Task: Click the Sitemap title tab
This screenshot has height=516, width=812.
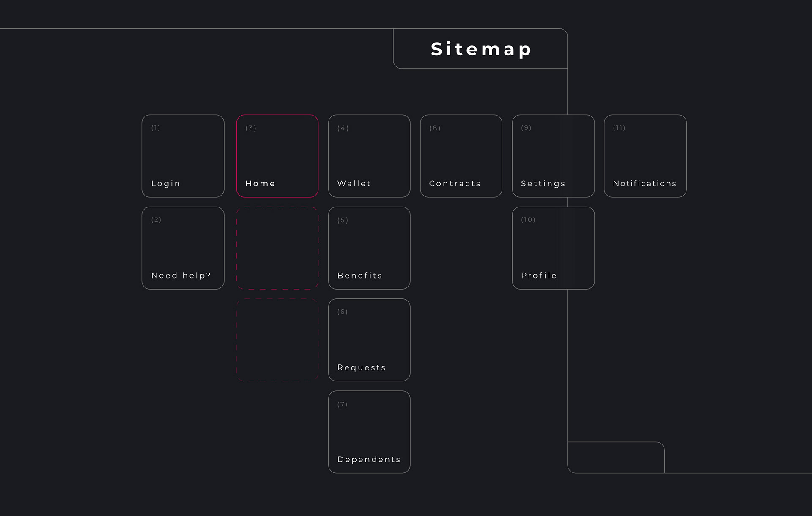Action: pyautogui.click(x=480, y=49)
